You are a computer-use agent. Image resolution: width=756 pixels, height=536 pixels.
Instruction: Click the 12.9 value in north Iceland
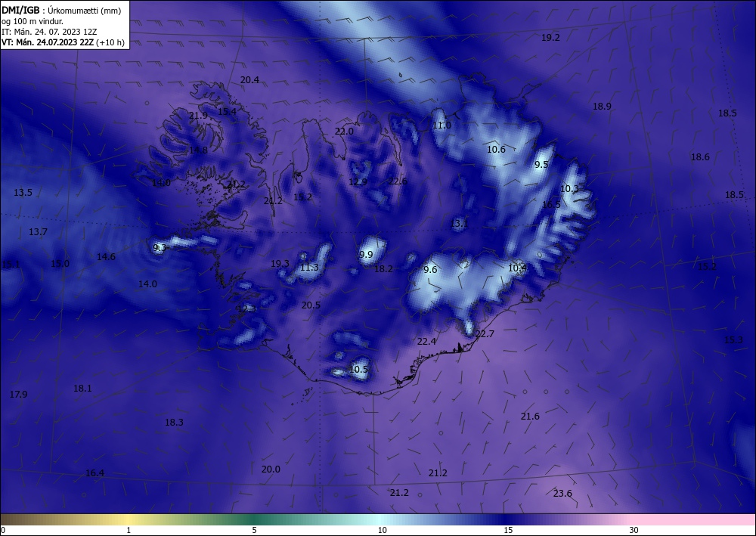coord(358,182)
